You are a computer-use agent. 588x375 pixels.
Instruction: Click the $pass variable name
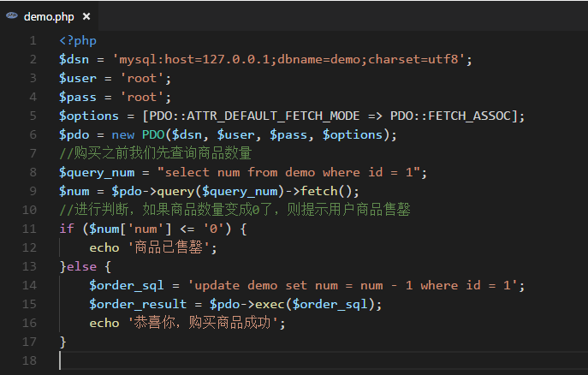76,97
